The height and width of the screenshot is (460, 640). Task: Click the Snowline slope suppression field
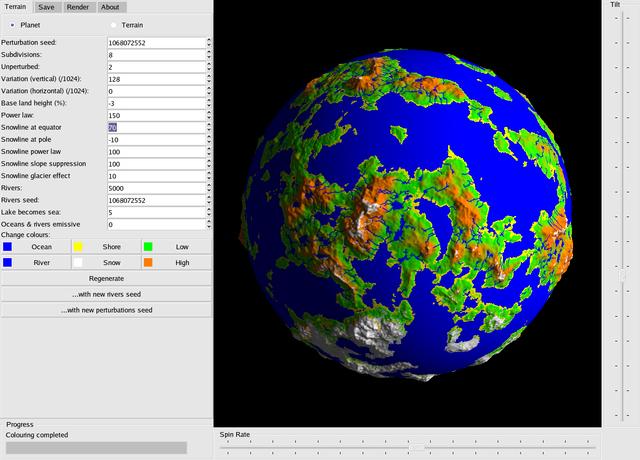(156, 164)
